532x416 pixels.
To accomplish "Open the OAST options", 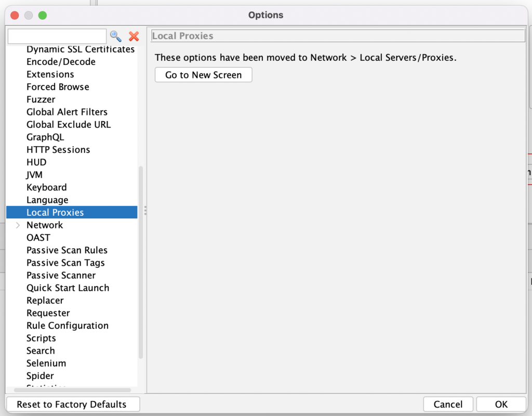I will [x=38, y=238].
